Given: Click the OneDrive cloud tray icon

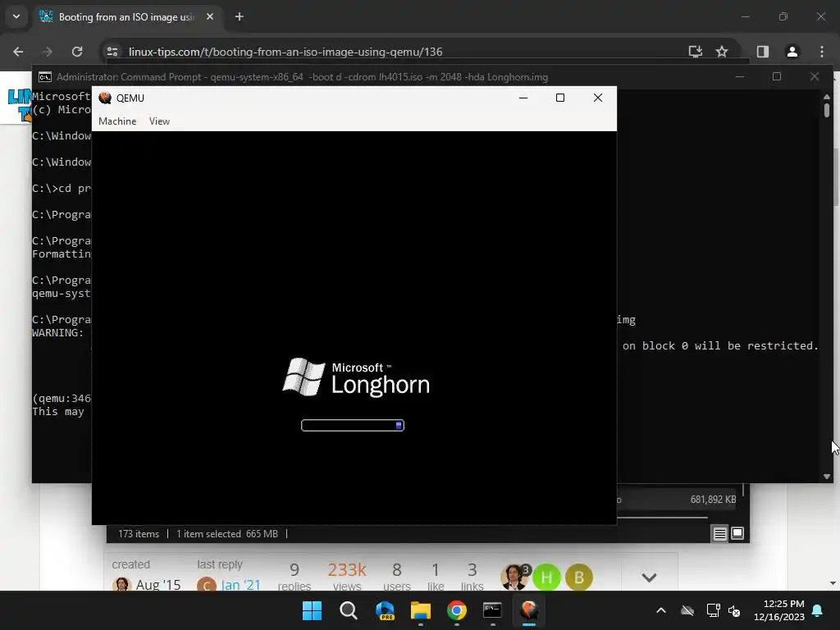Looking at the screenshot, I should click(687, 610).
